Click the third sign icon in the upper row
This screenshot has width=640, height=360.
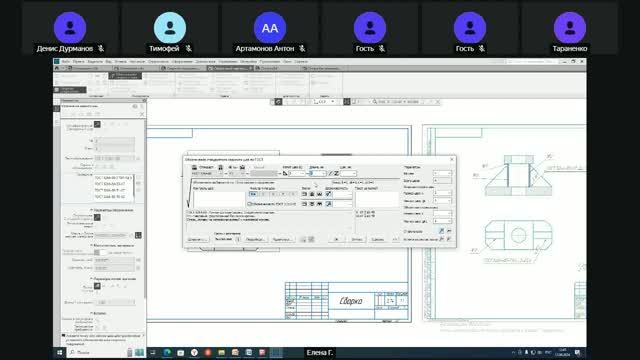319,194
